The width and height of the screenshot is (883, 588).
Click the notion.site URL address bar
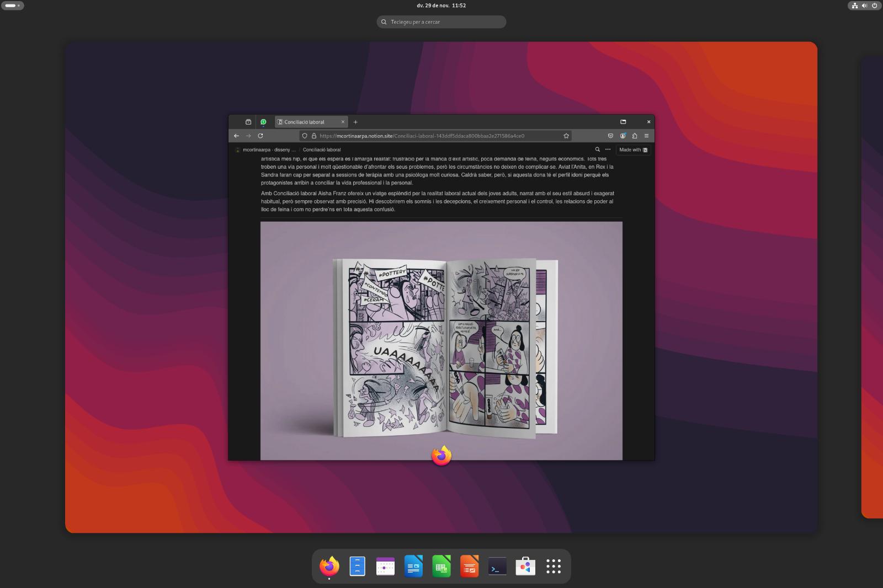(436, 136)
